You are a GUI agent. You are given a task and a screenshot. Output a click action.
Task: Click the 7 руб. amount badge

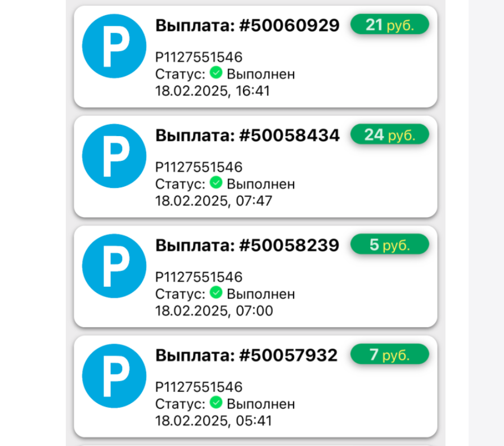pyautogui.click(x=389, y=354)
